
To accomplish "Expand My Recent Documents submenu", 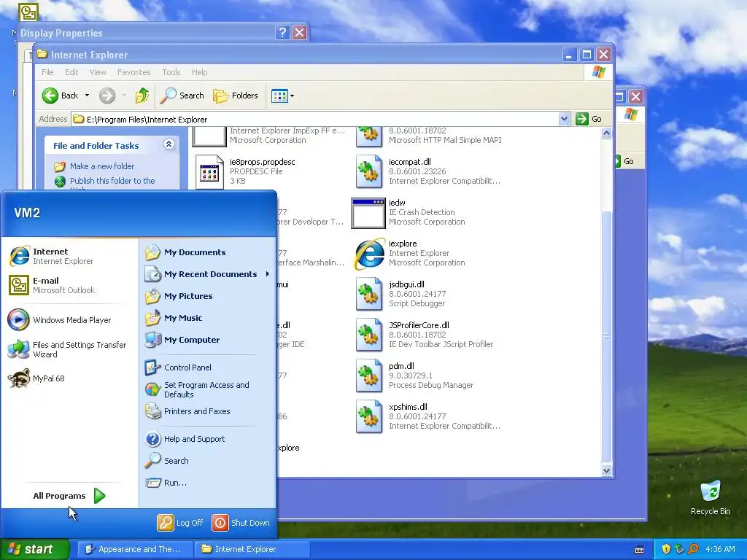I will [207, 274].
